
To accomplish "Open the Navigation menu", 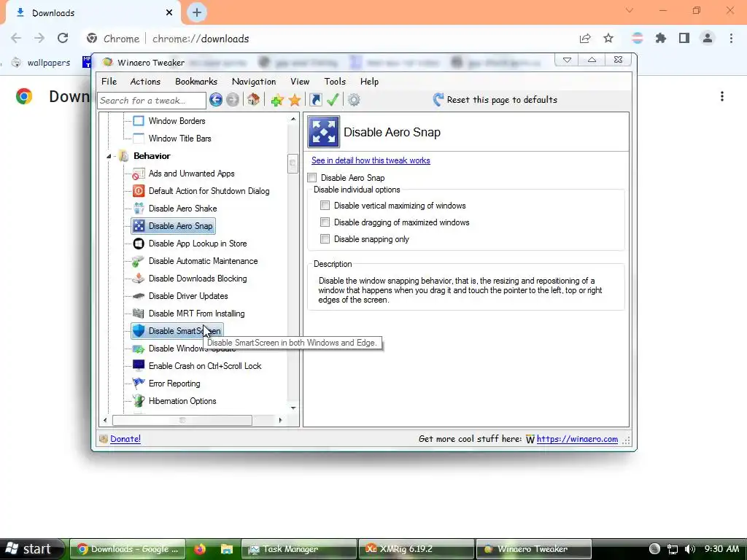I will (x=254, y=82).
